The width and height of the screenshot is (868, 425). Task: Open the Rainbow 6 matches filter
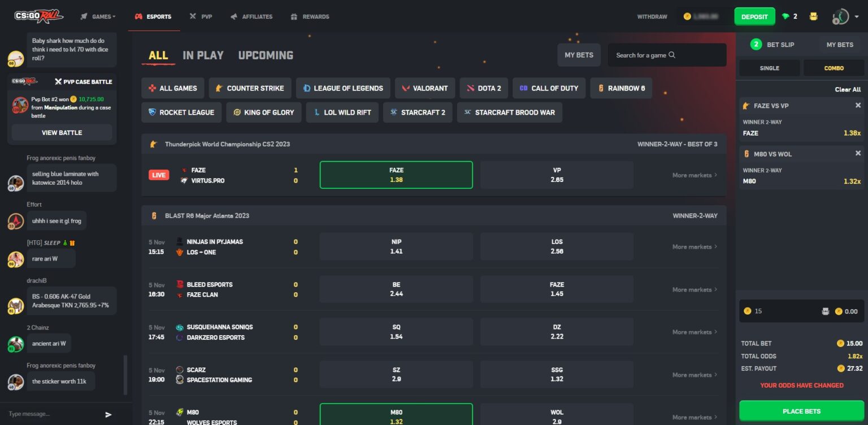click(621, 88)
